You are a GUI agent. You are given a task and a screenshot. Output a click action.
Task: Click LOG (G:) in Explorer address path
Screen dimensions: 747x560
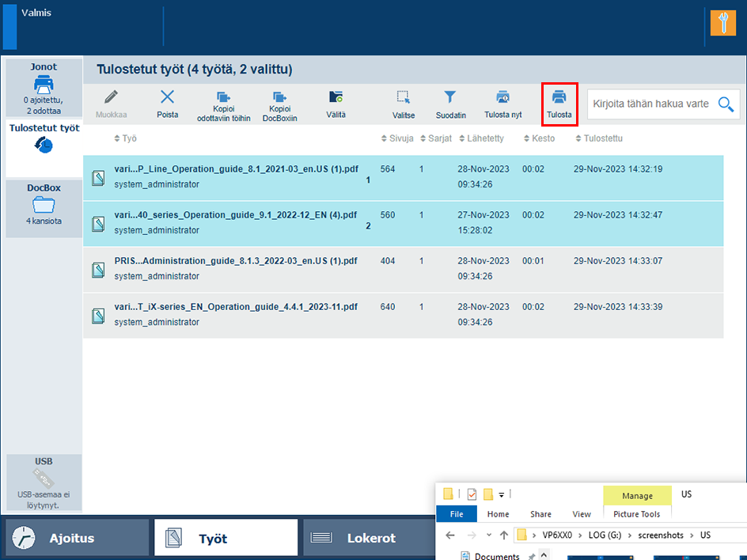tap(605, 535)
